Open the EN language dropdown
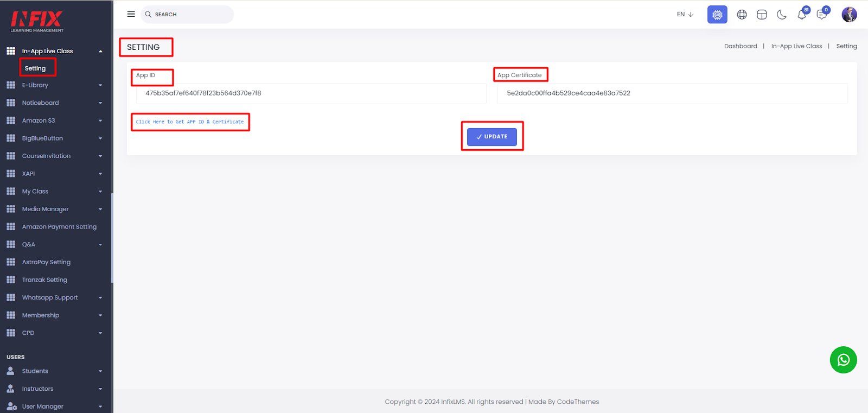This screenshot has width=868, height=413. pos(685,15)
